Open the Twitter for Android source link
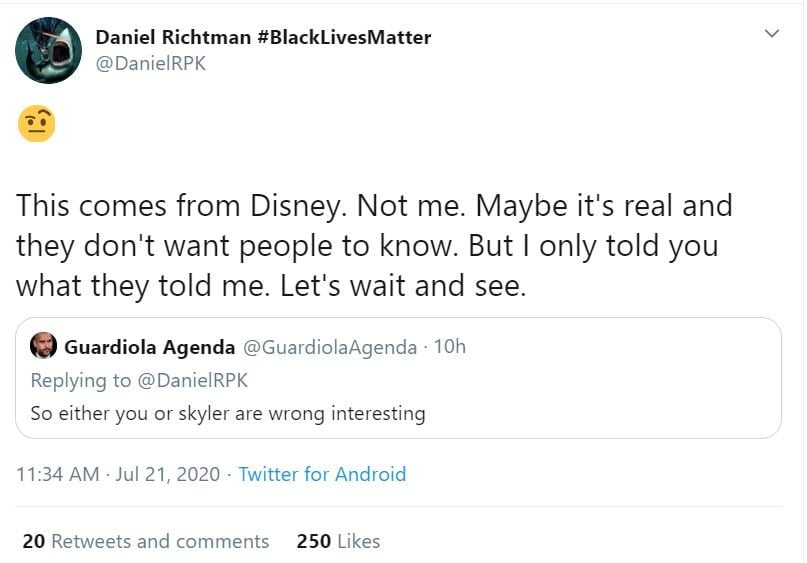The width and height of the screenshot is (807, 563). [x=322, y=474]
